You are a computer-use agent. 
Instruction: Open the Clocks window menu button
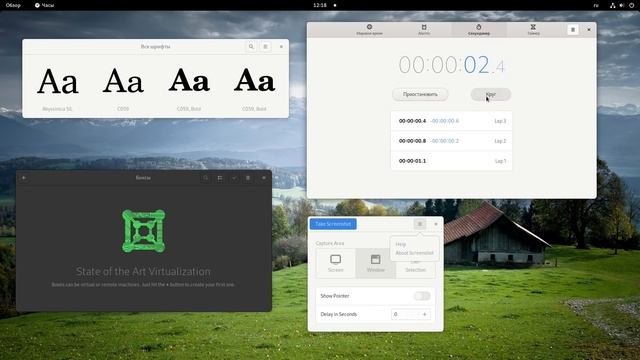coord(573,29)
